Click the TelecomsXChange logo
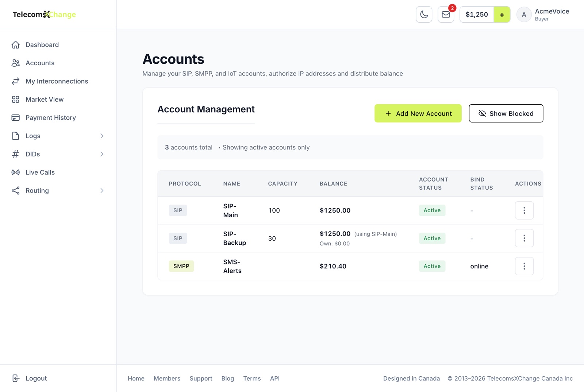This screenshot has height=392, width=584. click(x=44, y=15)
